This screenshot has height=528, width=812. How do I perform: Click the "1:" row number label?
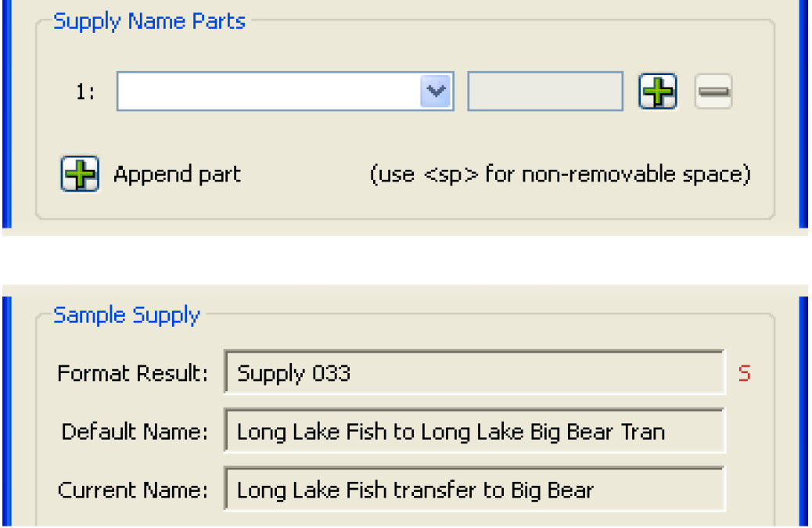(85, 92)
